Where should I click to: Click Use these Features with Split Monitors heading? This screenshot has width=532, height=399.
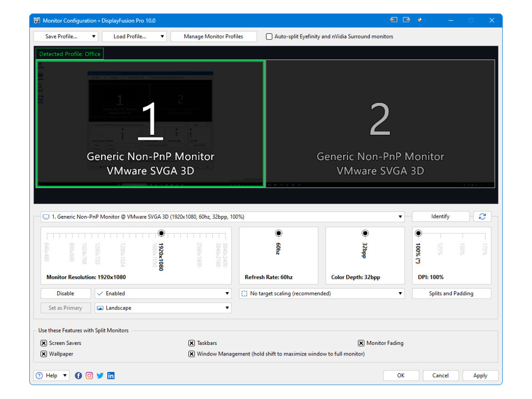[83, 330]
